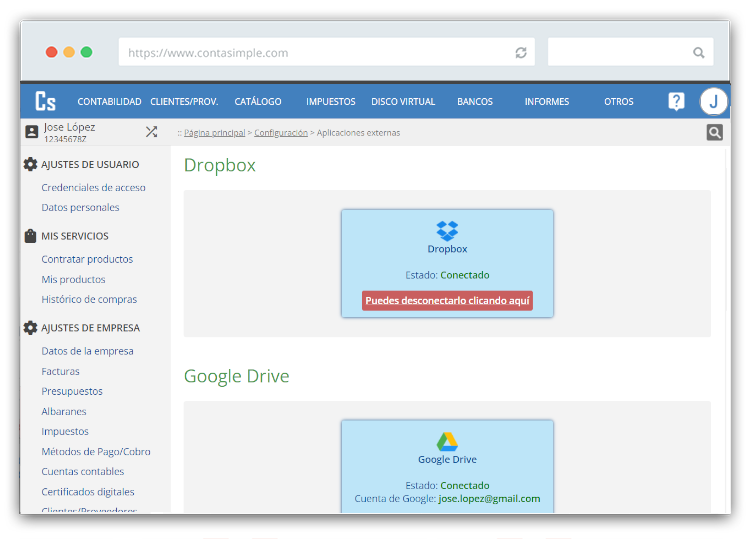Click the Dropbox logo icon

coord(447,230)
